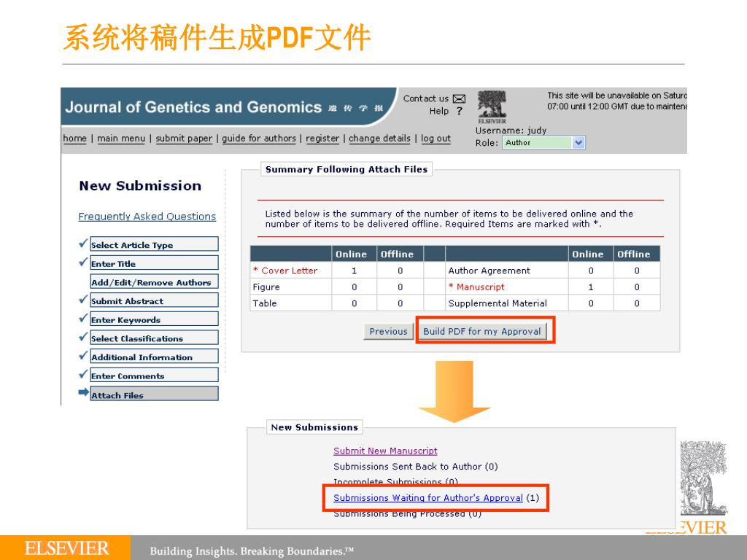
Task: Click the Manuscript row label
Action: pyautogui.click(x=476, y=287)
